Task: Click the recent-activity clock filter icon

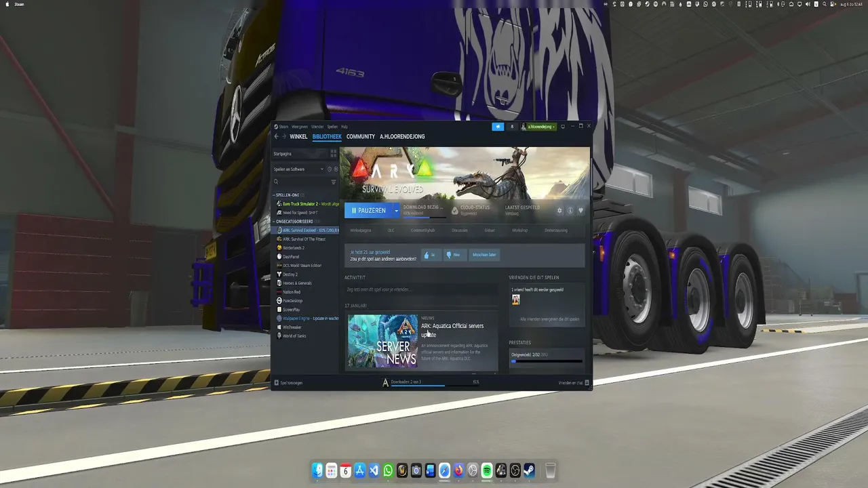Action: tap(330, 169)
